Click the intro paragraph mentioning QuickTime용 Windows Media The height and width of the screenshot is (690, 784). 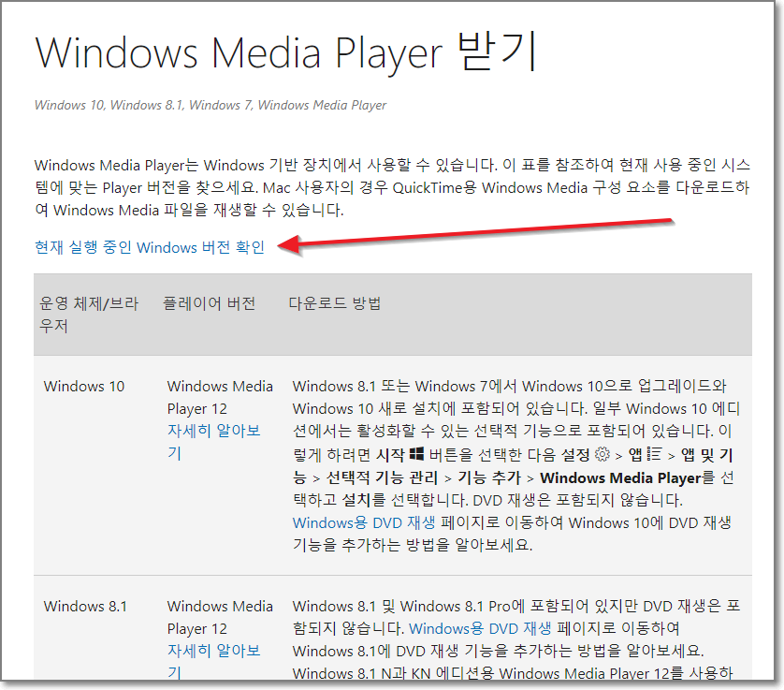pyautogui.click(x=393, y=187)
